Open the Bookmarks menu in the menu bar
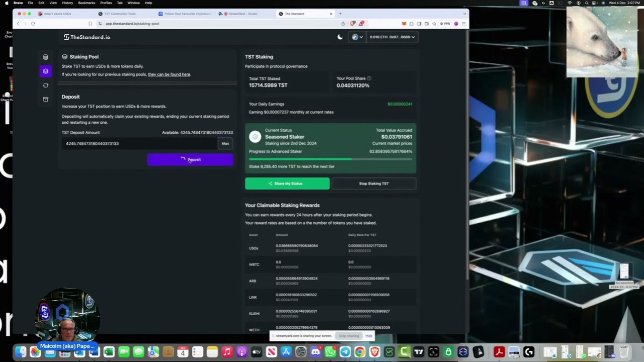 point(87,3)
